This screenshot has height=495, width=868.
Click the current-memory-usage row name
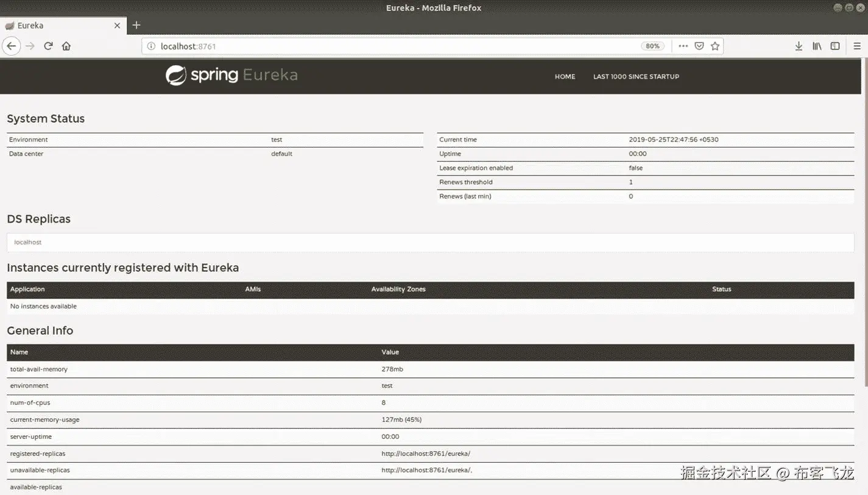click(44, 420)
